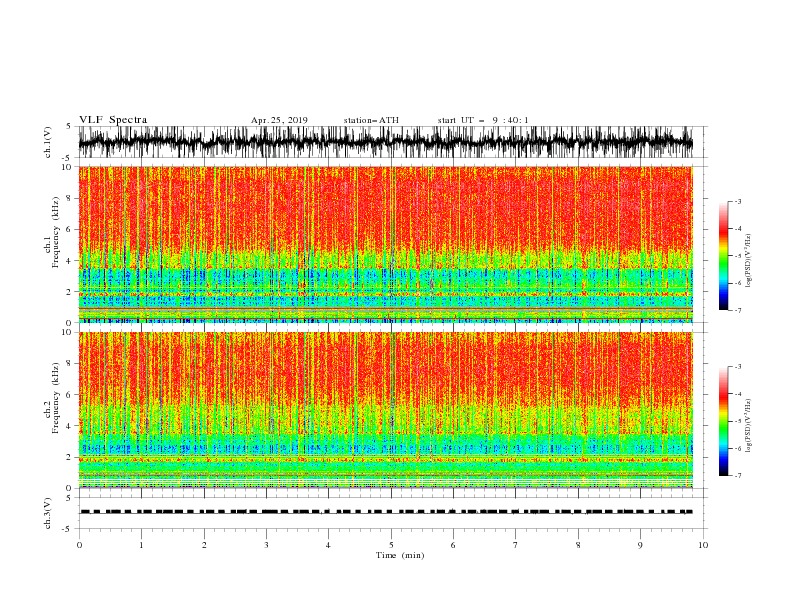792x612 pixels.
Task: Select the "start UT = 9 :40: 1" text
Action: 483,120
